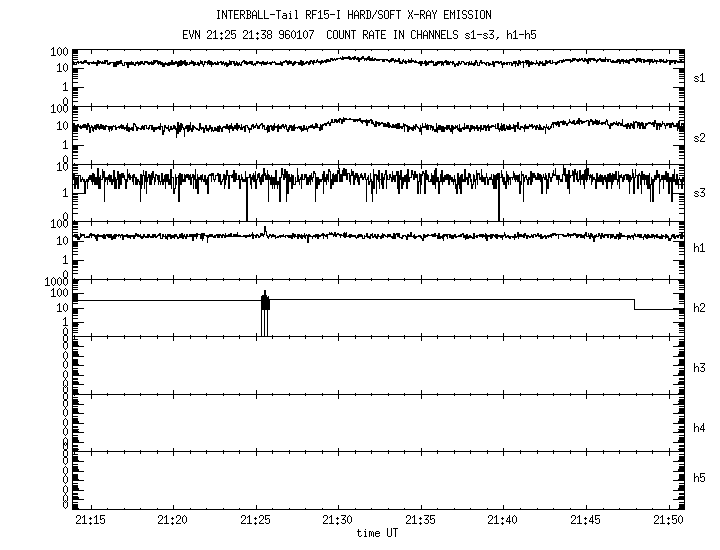Screen dimensions: 720x550
Task: Click the h2 step drop near 21:48
Action: pos(635,305)
